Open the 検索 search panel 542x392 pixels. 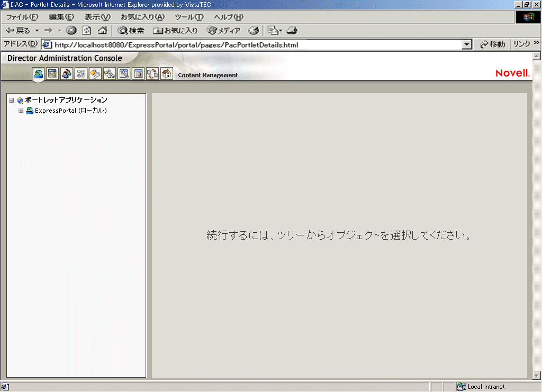coord(131,30)
